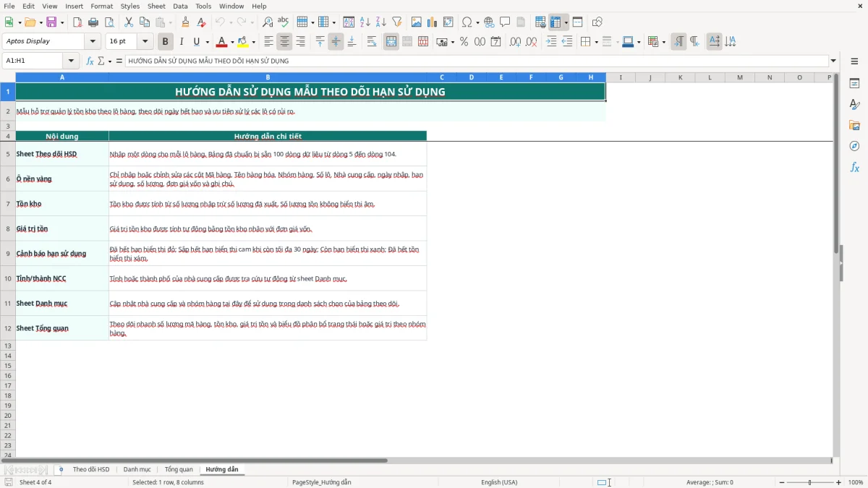868x488 pixels.
Task: Click the formula input line
Action: (477, 61)
